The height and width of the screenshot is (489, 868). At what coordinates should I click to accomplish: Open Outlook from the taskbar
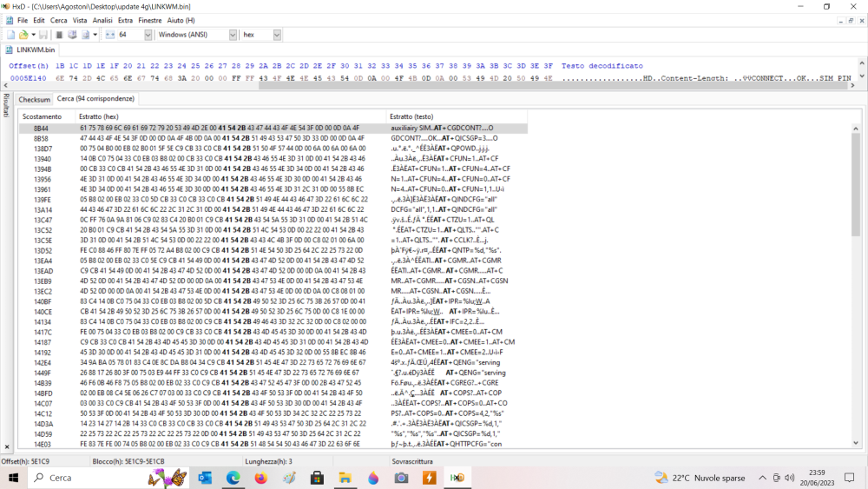tap(205, 478)
